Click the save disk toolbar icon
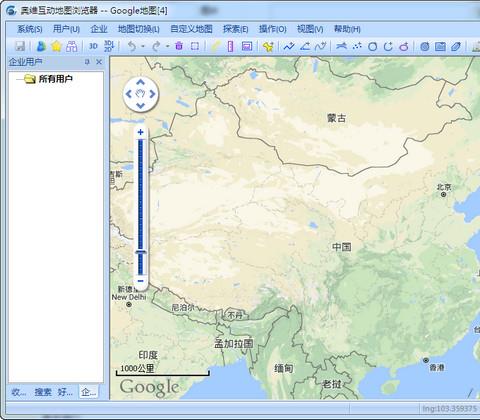 (x=20, y=46)
